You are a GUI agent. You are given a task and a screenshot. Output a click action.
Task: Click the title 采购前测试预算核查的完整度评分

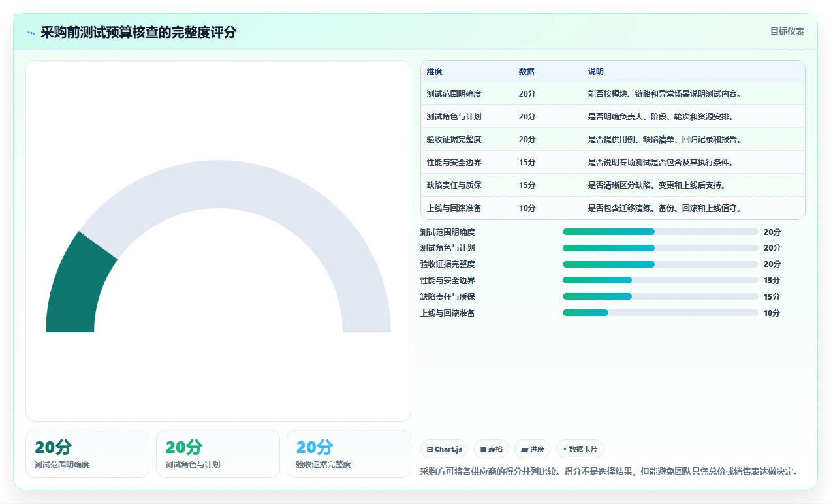[138, 33]
